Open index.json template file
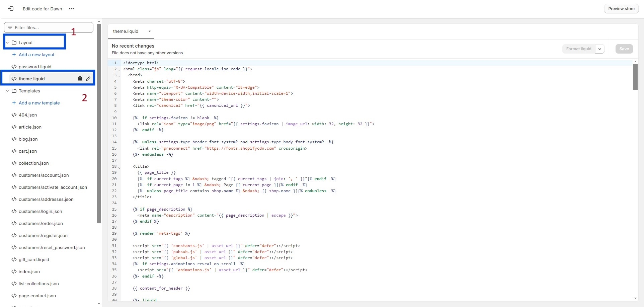The width and height of the screenshot is (644, 307). tap(29, 272)
